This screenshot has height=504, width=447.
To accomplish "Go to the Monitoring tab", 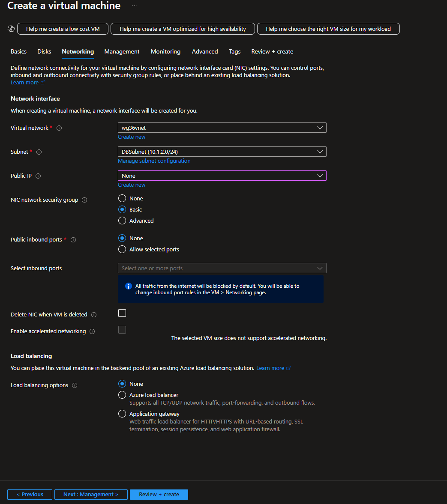I will point(165,51).
